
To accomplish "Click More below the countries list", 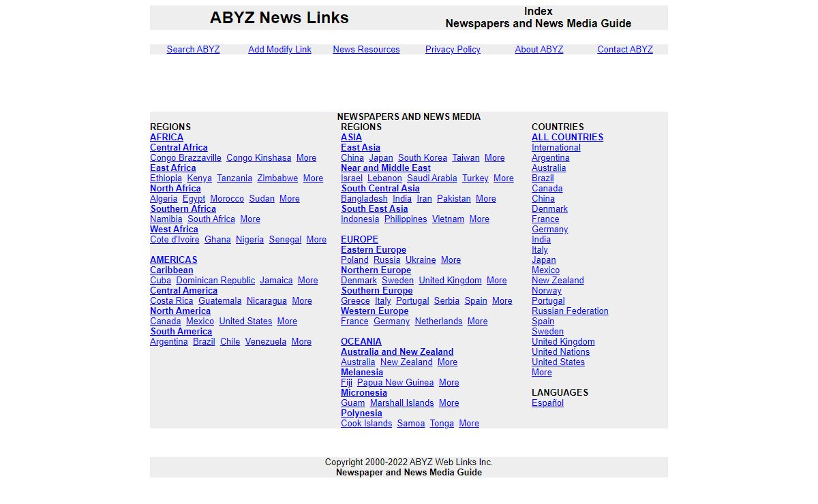I will point(542,372).
